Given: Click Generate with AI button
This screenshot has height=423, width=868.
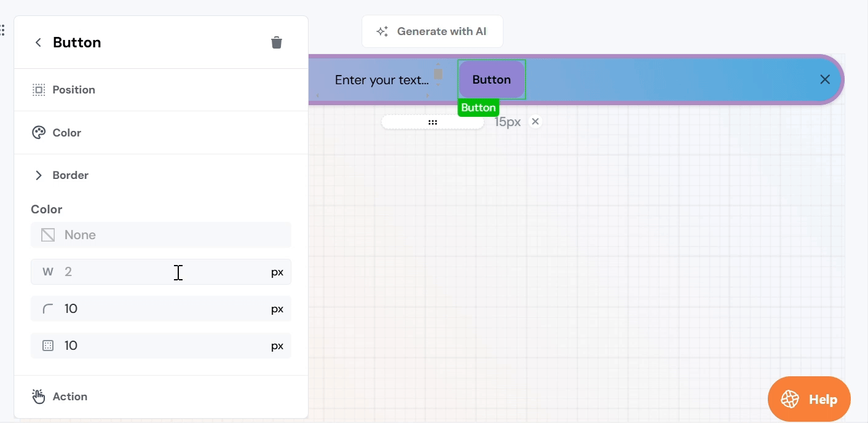Looking at the screenshot, I should coord(432,31).
